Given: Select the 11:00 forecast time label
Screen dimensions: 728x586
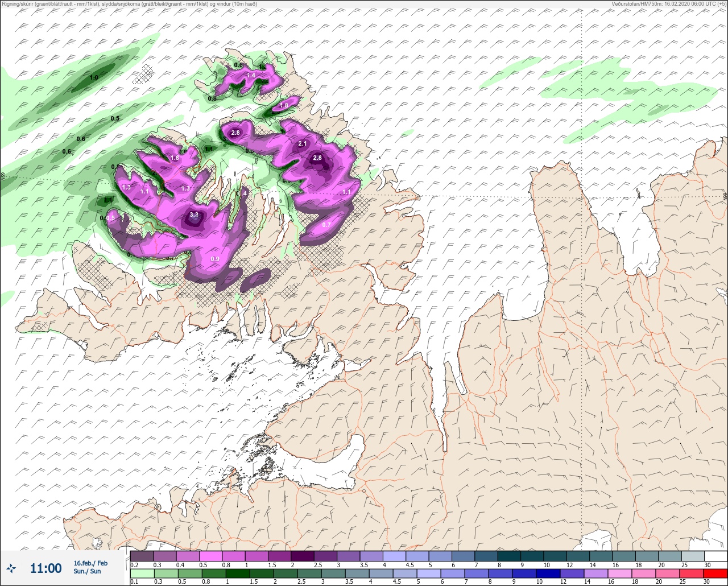Looking at the screenshot, I should (45, 568).
